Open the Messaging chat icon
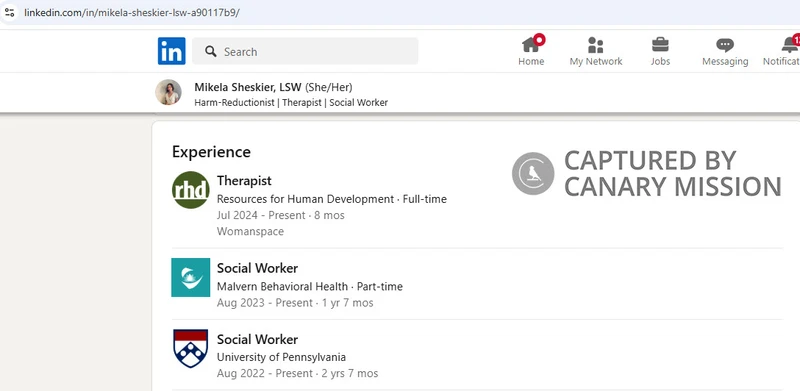This screenshot has height=391, width=800. (x=724, y=45)
